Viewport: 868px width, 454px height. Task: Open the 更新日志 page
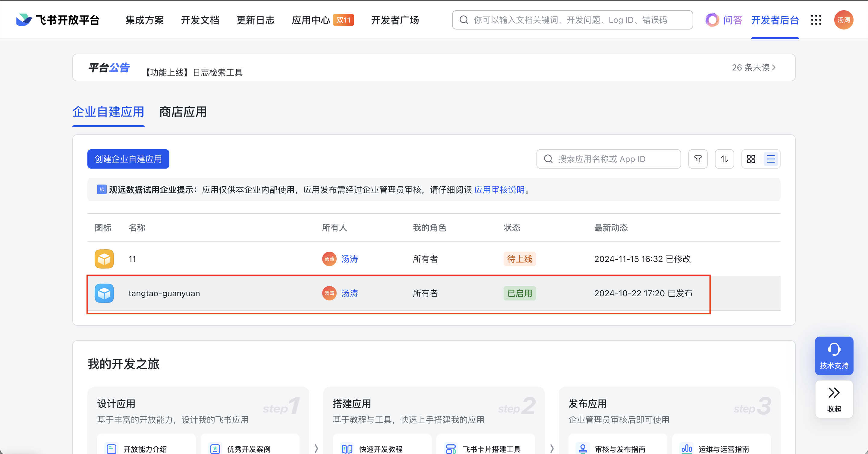[255, 20]
